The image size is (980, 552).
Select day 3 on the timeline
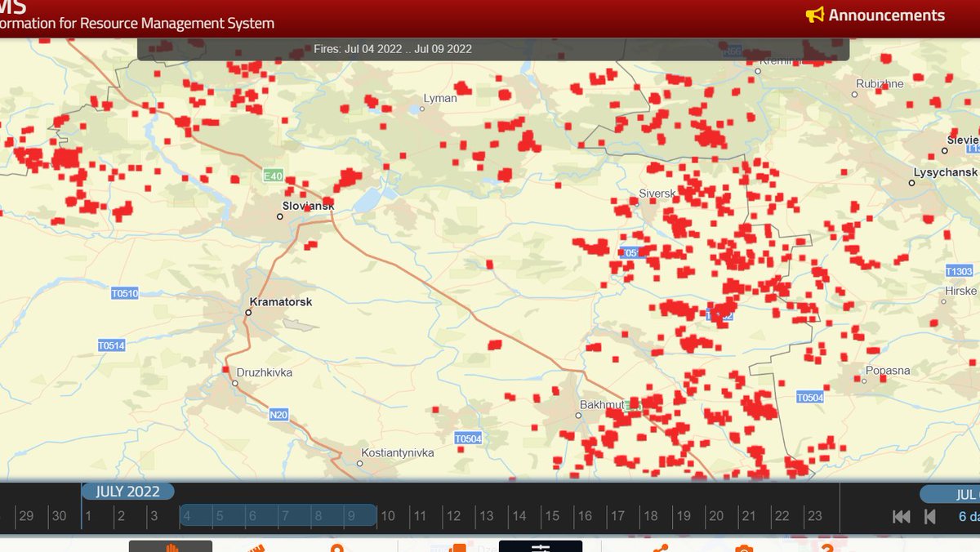click(154, 516)
